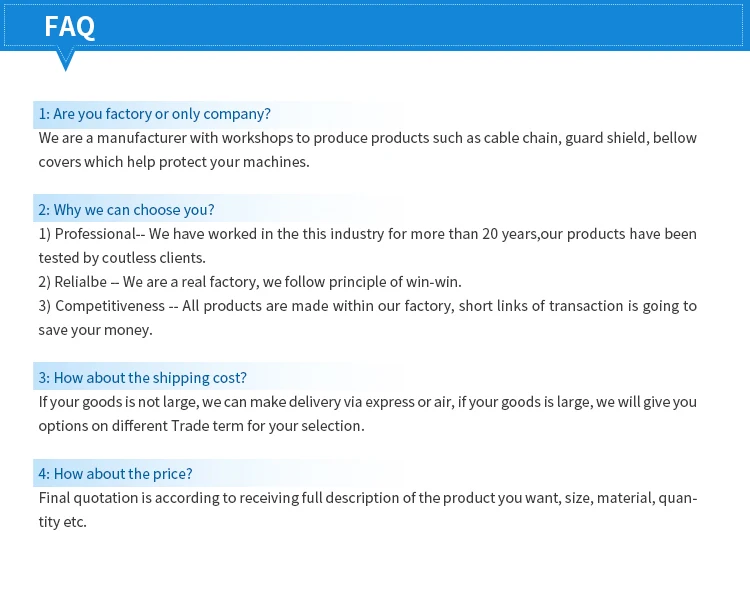Image resolution: width=750 pixels, height=592 pixels.
Task: Click the 'tity etc.' text line
Action: point(63,522)
